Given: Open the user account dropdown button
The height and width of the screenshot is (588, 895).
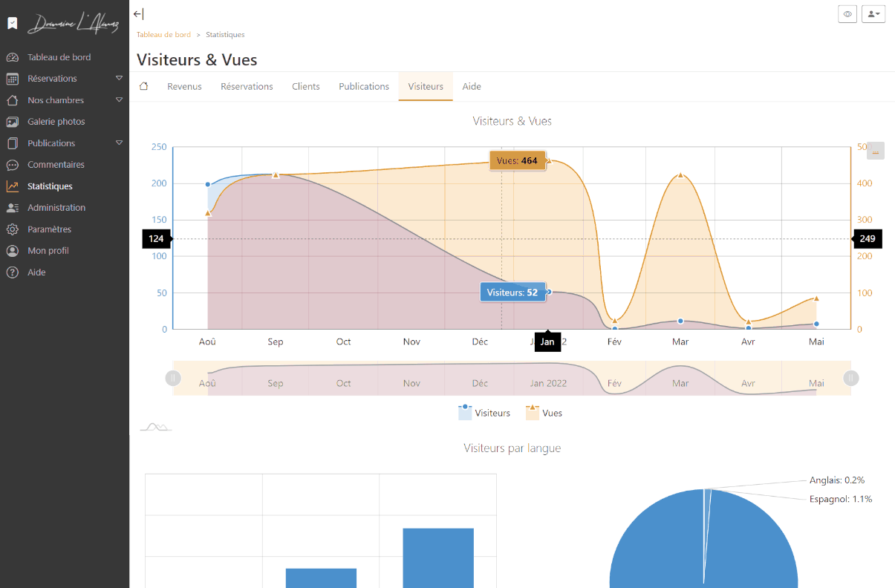Looking at the screenshot, I should tap(873, 14).
